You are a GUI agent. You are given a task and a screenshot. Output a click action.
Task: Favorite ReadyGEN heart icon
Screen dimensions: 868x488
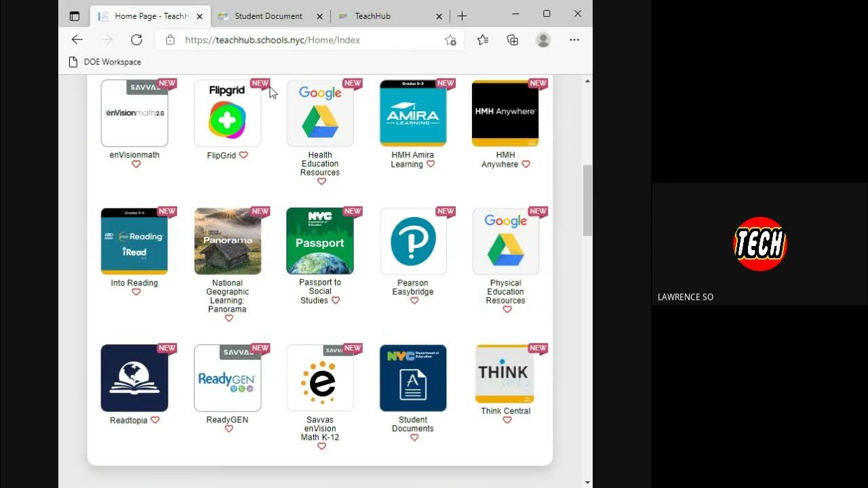tap(229, 429)
